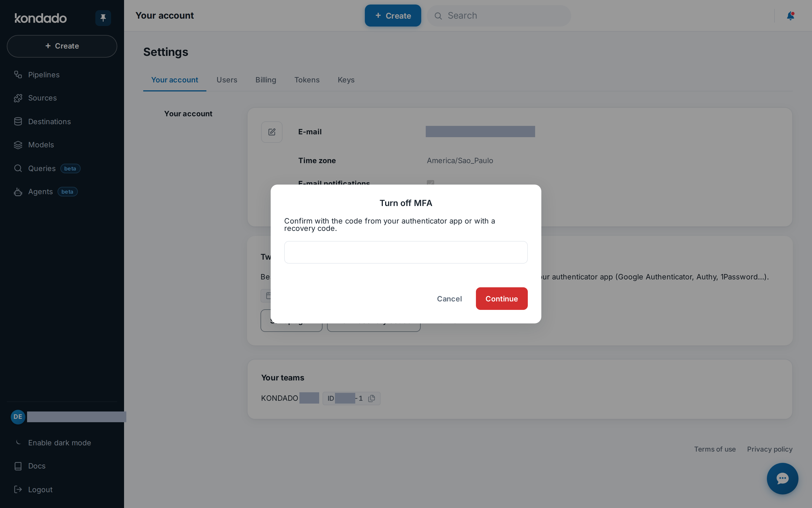This screenshot has height=508, width=812.
Task: Click the sidebar Create button
Action: [x=62, y=46]
